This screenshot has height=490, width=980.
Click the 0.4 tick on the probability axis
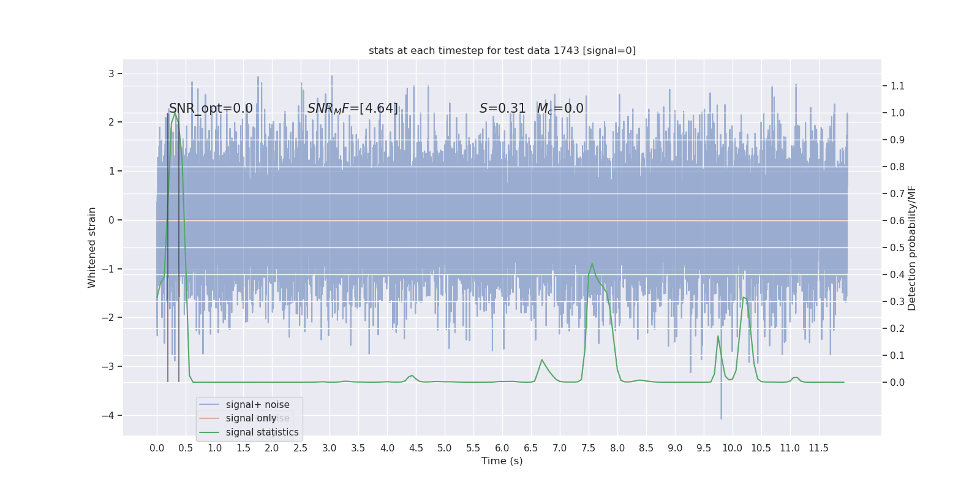click(x=897, y=275)
